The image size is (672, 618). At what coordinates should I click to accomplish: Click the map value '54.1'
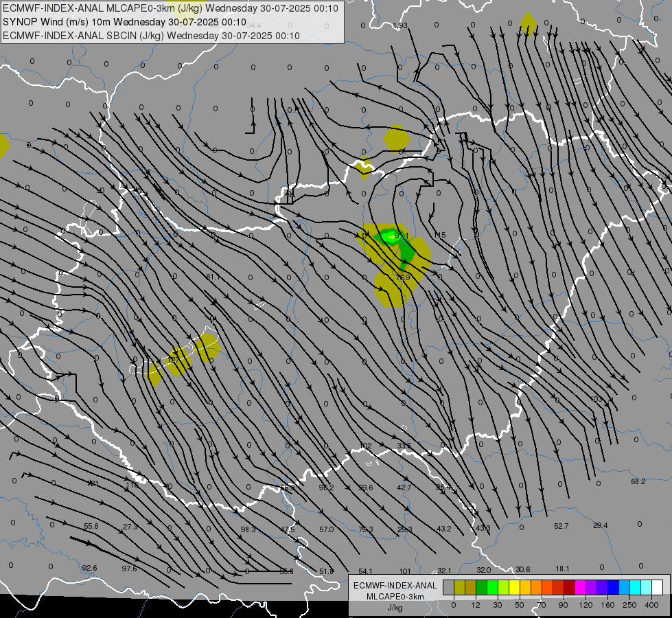click(x=366, y=572)
